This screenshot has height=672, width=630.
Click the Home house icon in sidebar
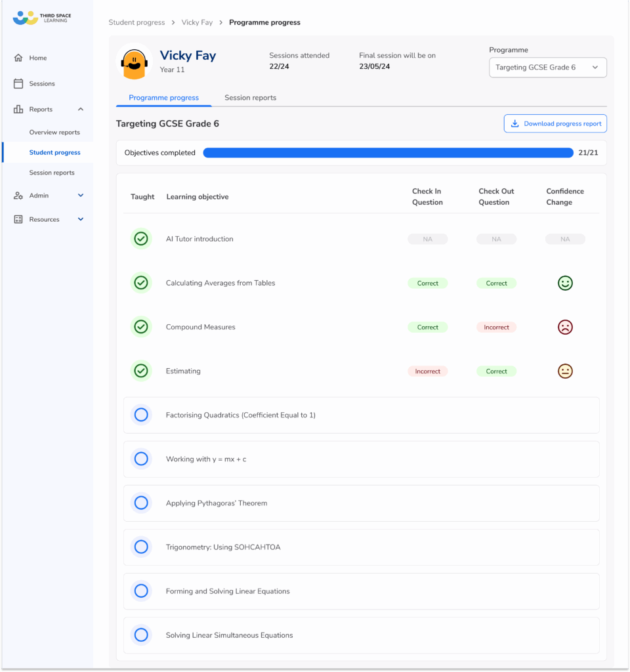pos(18,58)
